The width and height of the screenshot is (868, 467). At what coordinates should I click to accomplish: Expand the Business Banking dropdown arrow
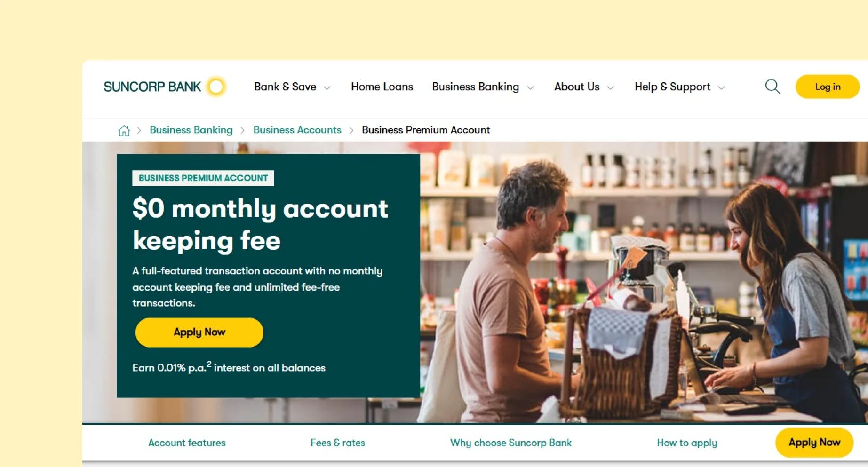pos(531,87)
